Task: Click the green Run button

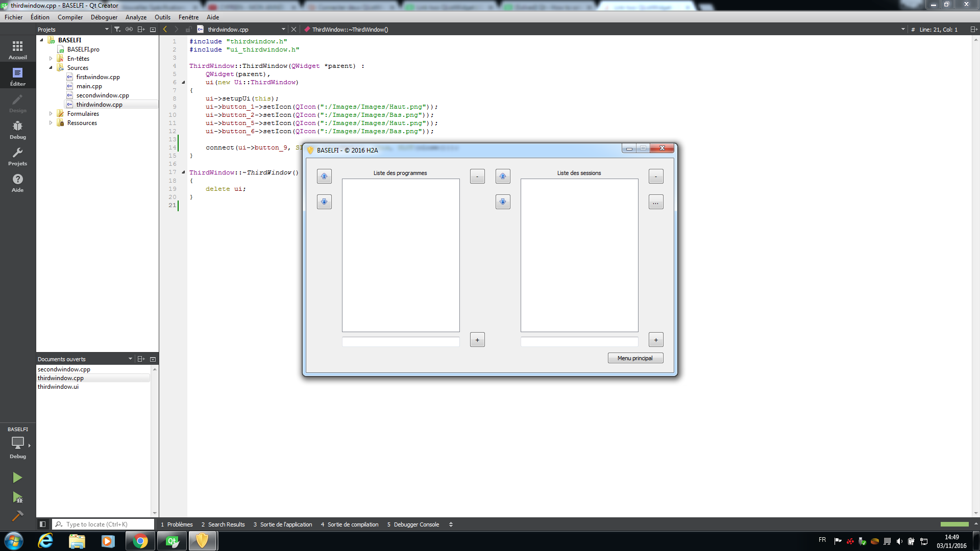Action: [x=17, y=478]
